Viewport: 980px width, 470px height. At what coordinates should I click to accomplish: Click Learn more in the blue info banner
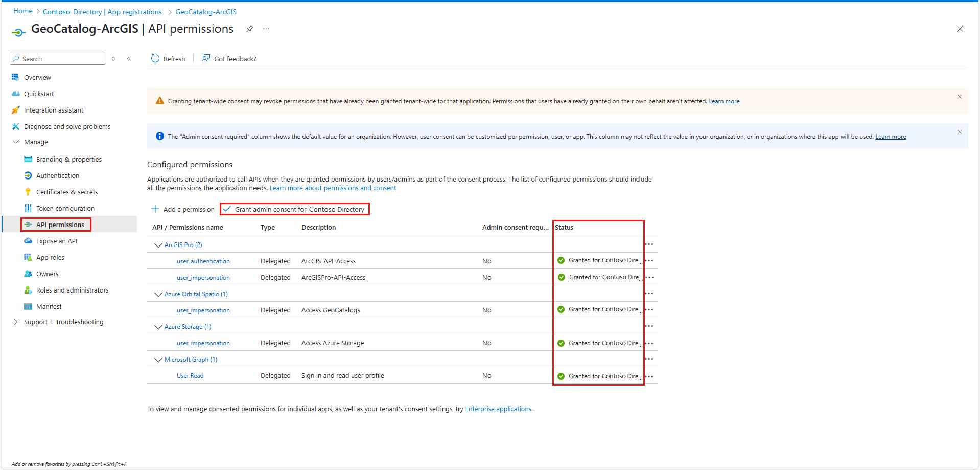tap(891, 137)
